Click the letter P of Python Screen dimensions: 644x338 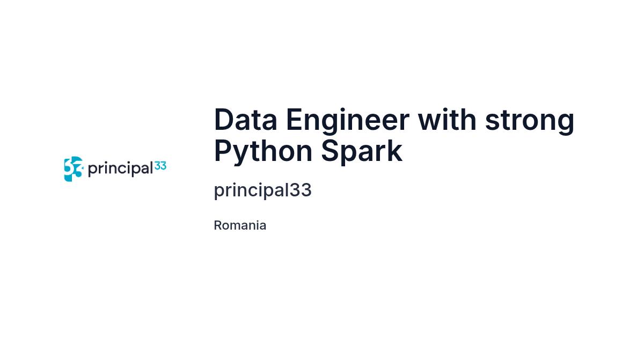[x=224, y=151]
